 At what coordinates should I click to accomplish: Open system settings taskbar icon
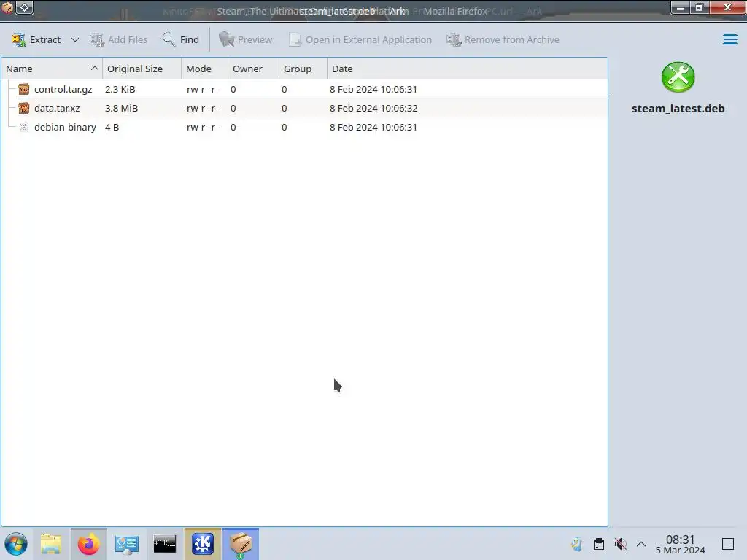127,544
